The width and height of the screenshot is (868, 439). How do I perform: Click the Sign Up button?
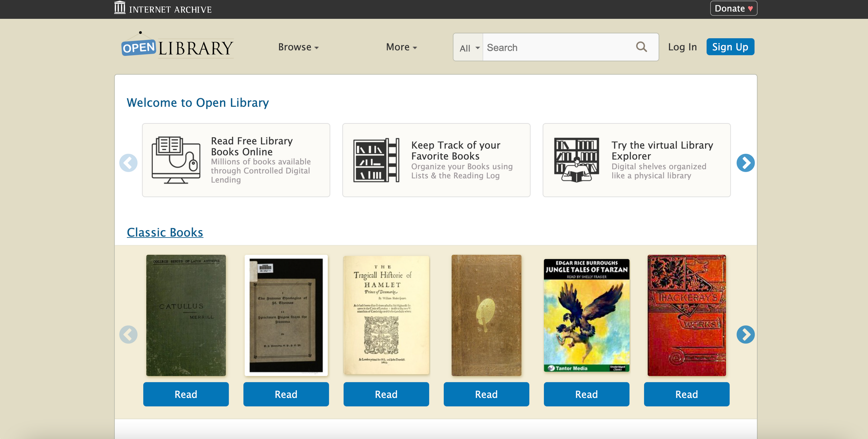(x=730, y=47)
